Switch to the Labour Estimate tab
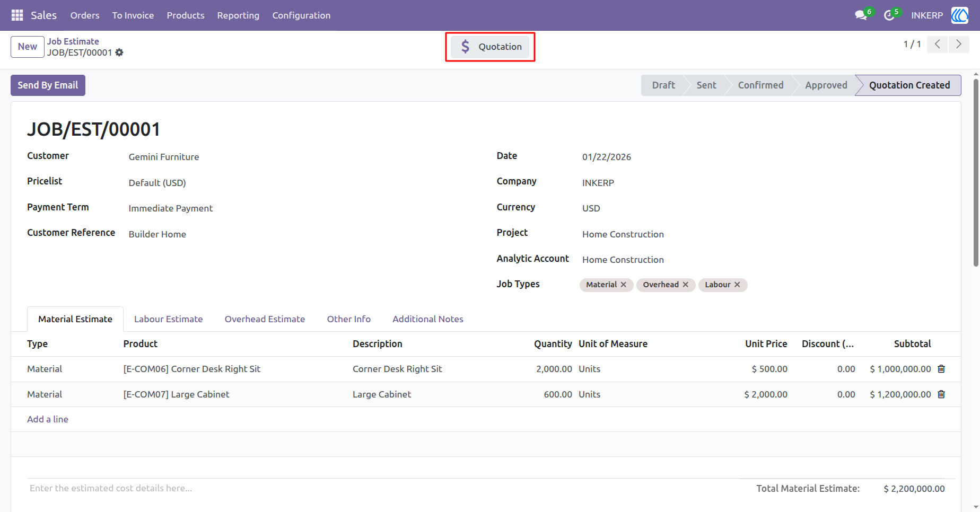Screen dimensions: 980x512 coord(169,319)
